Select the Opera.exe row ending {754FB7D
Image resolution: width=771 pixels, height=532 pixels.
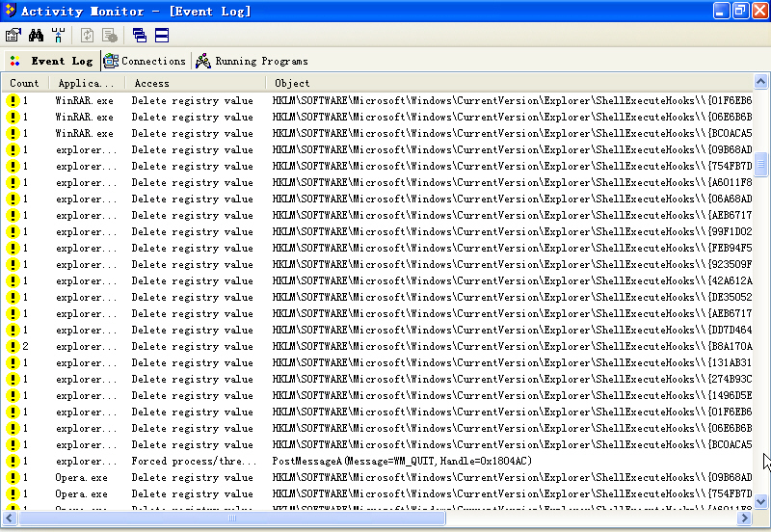[x=378, y=493]
